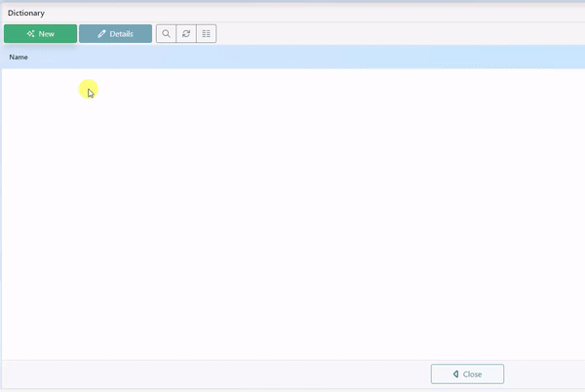
Task: Click the Dictionary window title
Action: tap(25, 14)
